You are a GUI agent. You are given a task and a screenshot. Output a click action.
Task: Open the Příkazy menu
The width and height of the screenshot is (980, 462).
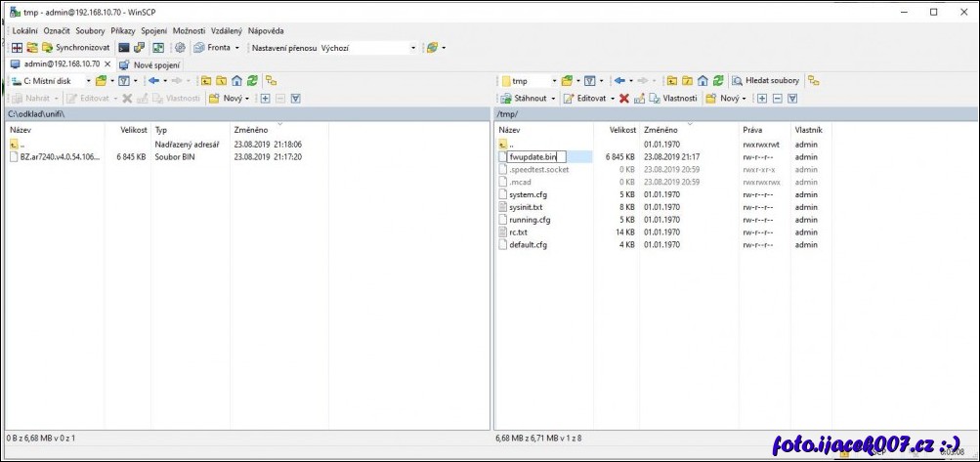tap(122, 30)
